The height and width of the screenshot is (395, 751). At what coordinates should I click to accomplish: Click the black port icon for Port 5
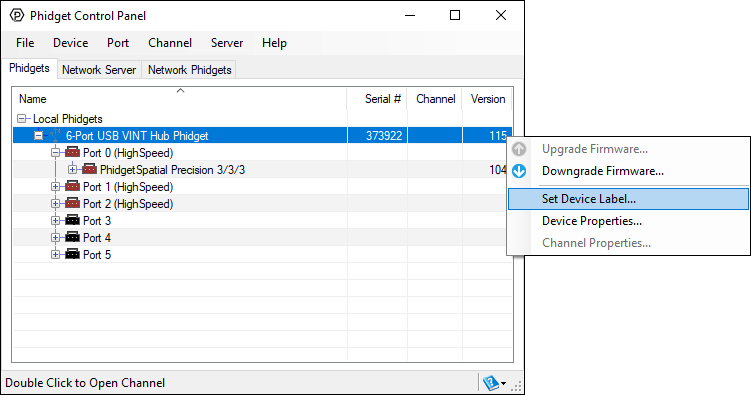coord(72,254)
